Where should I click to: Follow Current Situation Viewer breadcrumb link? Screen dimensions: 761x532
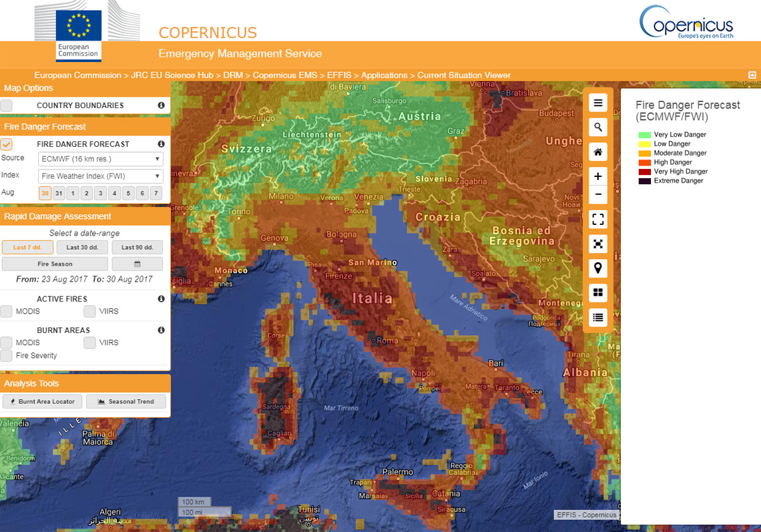(x=464, y=75)
